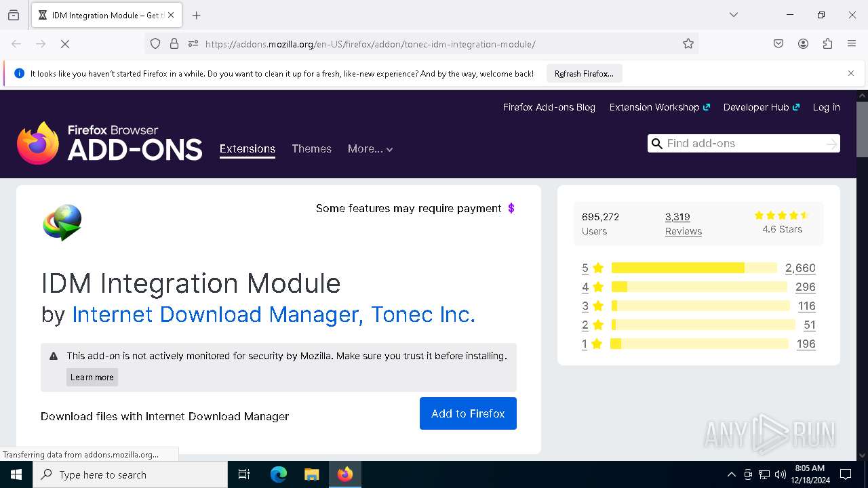Close the IDM Integration Module tab
The image size is (868, 488).
pos(171,15)
